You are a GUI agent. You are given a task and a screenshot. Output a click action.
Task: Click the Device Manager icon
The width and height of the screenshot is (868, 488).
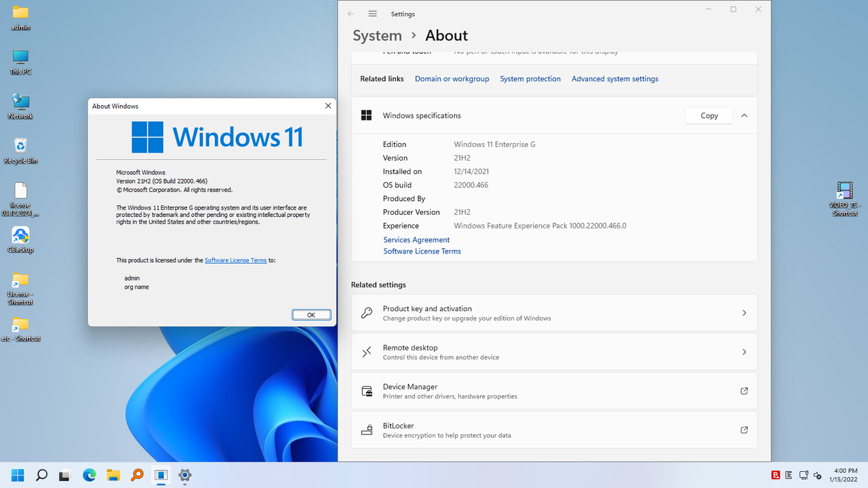point(367,391)
